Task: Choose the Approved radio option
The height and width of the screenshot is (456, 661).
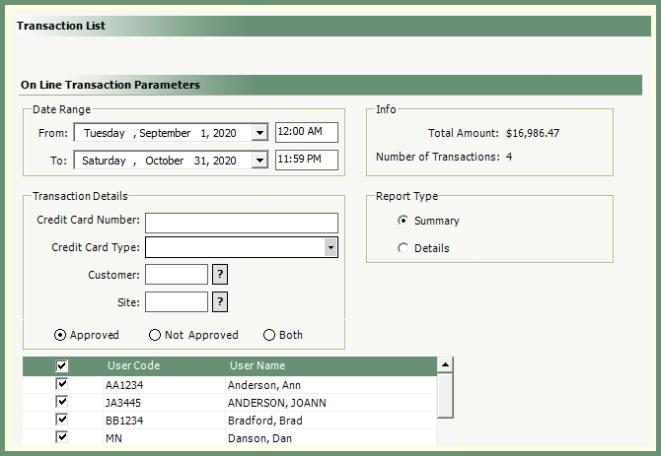Action: pos(60,335)
